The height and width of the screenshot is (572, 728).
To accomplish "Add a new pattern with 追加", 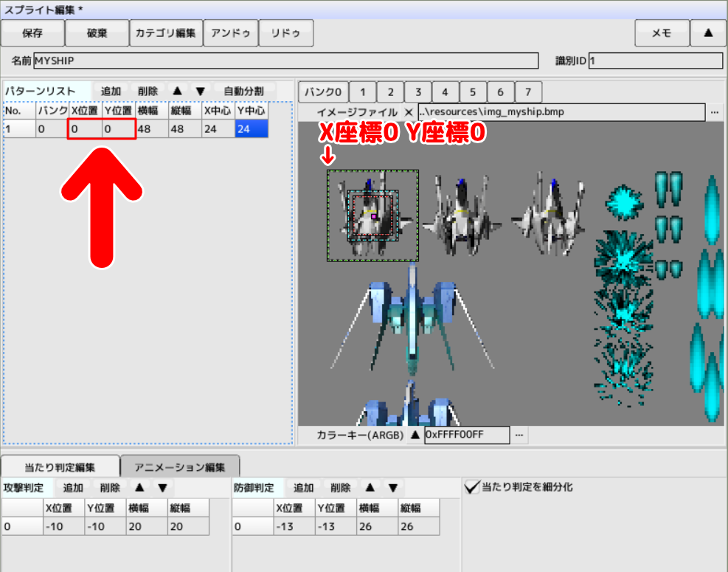I will point(112,90).
